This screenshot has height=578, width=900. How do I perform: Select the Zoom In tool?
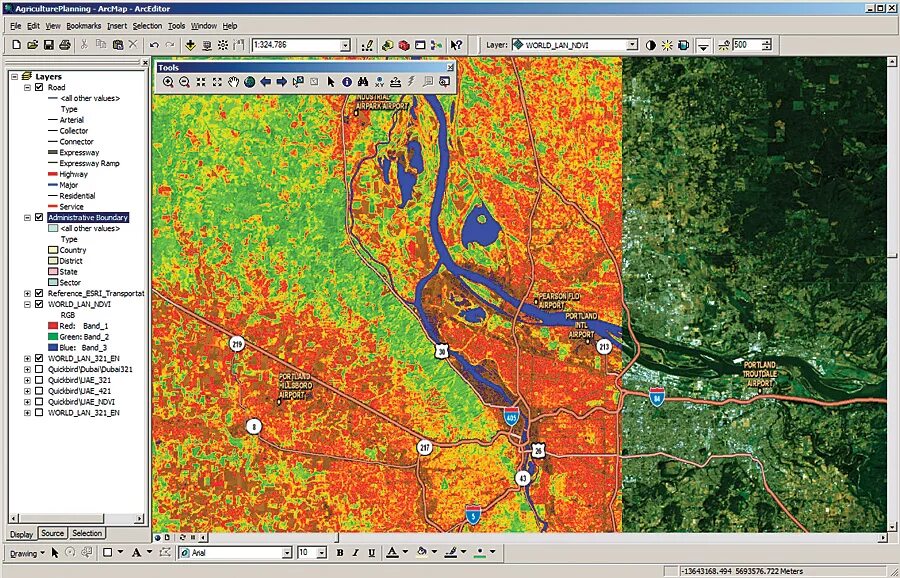point(168,82)
